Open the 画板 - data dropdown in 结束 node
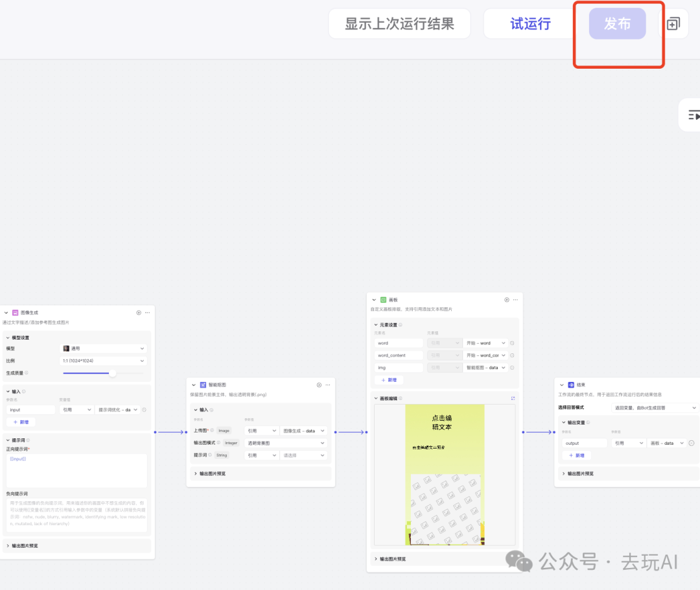 click(x=666, y=443)
